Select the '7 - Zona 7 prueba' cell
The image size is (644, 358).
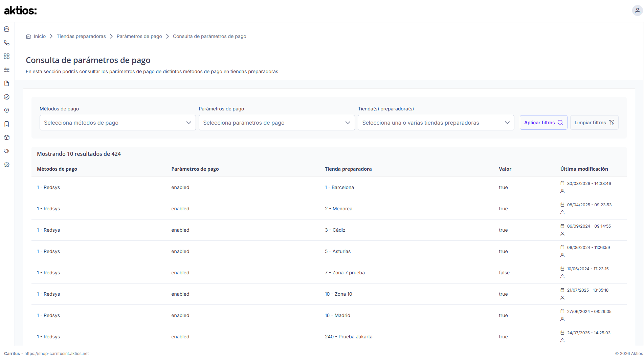click(345, 273)
